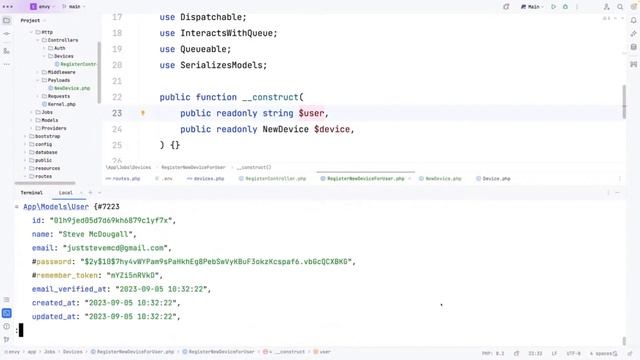
Task: Click the Debug bug icon in toolbar
Action: coord(565,7)
